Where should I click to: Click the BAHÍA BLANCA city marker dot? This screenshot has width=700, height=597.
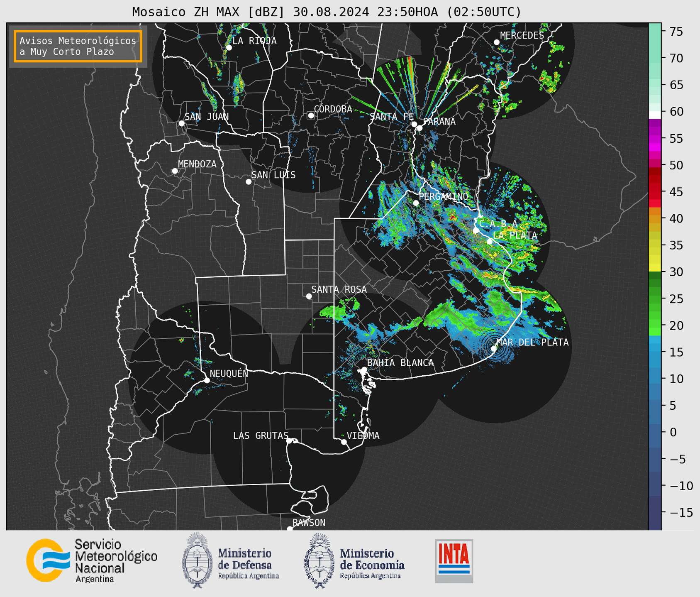click(x=364, y=369)
